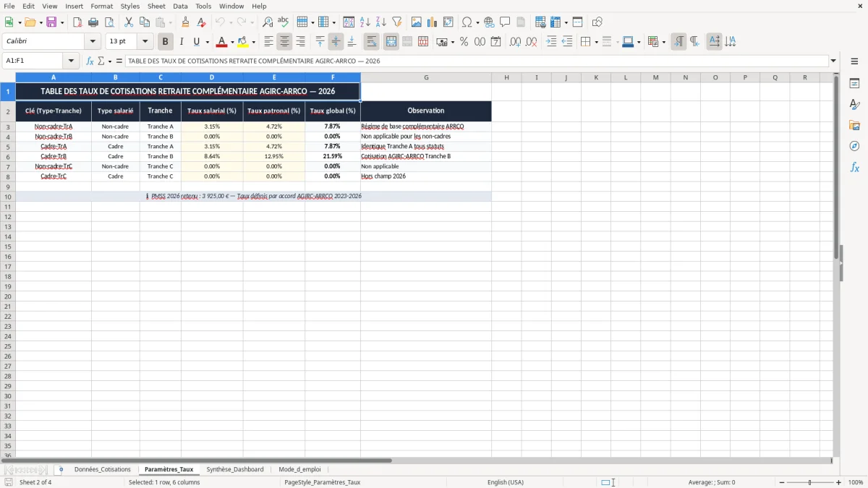Toggle Underline formatting
Viewport: 868px width, 488px height.
[x=196, y=42]
